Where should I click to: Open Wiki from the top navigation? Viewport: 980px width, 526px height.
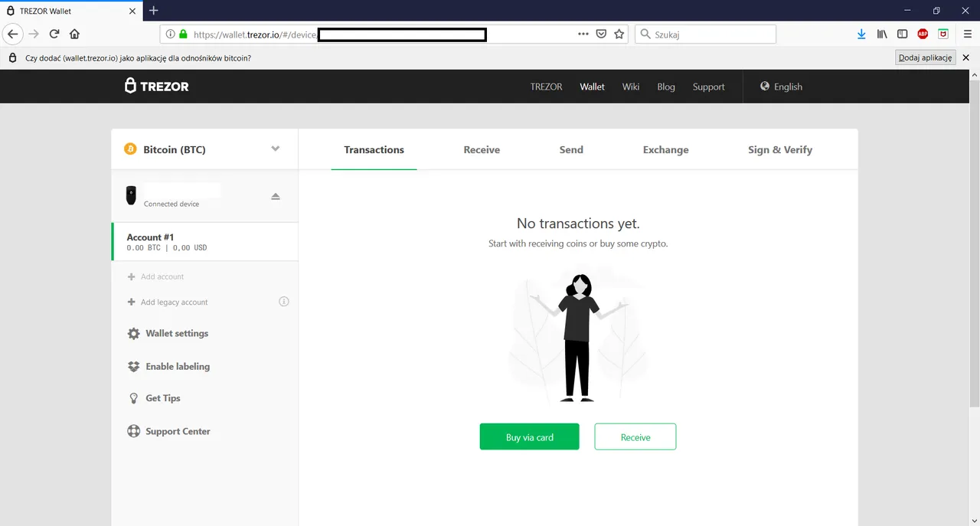tap(631, 87)
